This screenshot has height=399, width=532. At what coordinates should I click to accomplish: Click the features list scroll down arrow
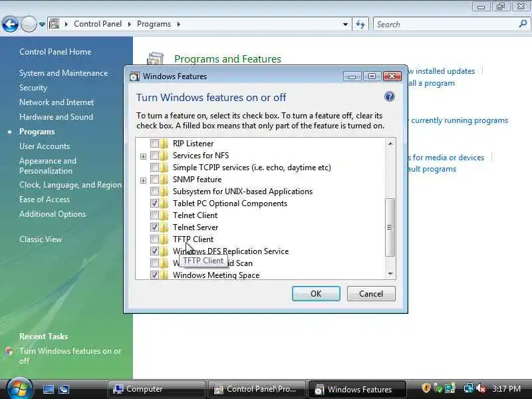tap(390, 274)
